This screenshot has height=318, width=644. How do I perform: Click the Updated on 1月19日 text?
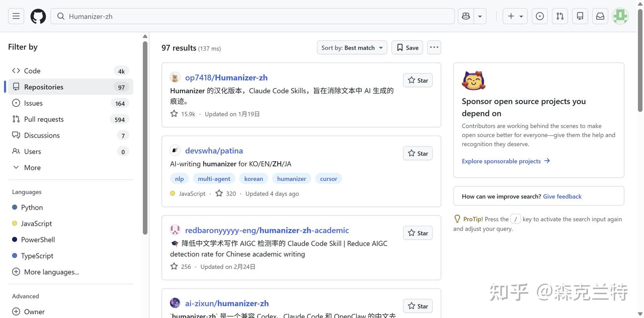232,114
